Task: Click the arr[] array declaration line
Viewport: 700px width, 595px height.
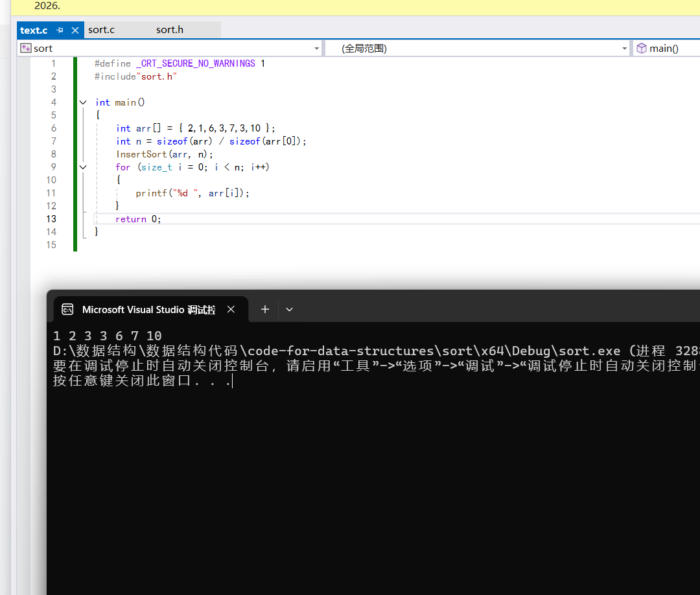Action: [x=196, y=128]
